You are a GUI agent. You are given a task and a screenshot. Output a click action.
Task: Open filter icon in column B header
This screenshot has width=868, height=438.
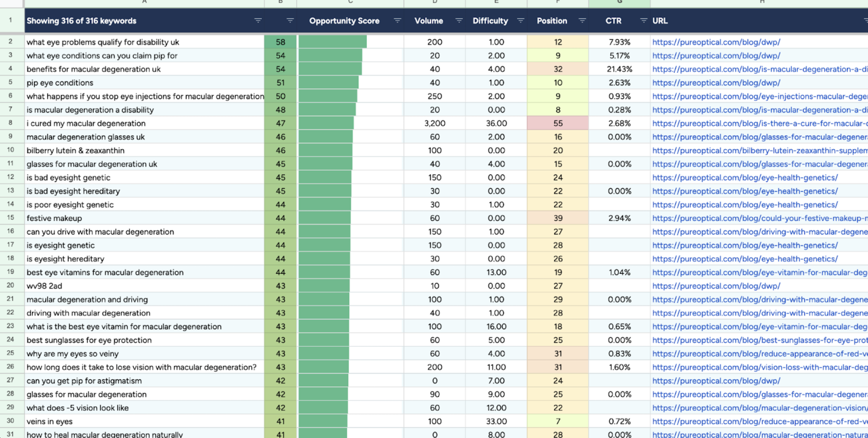[290, 21]
